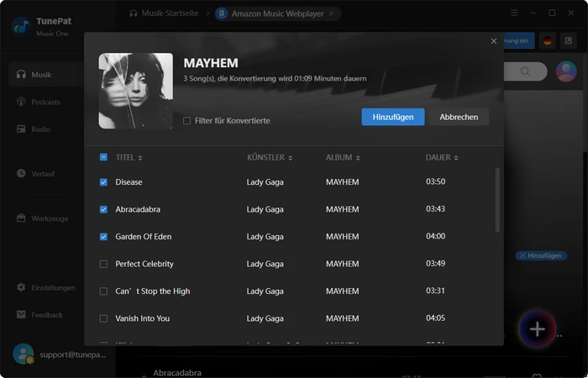
Task: Click the 04:05 duration value
Action: point(435,318)
